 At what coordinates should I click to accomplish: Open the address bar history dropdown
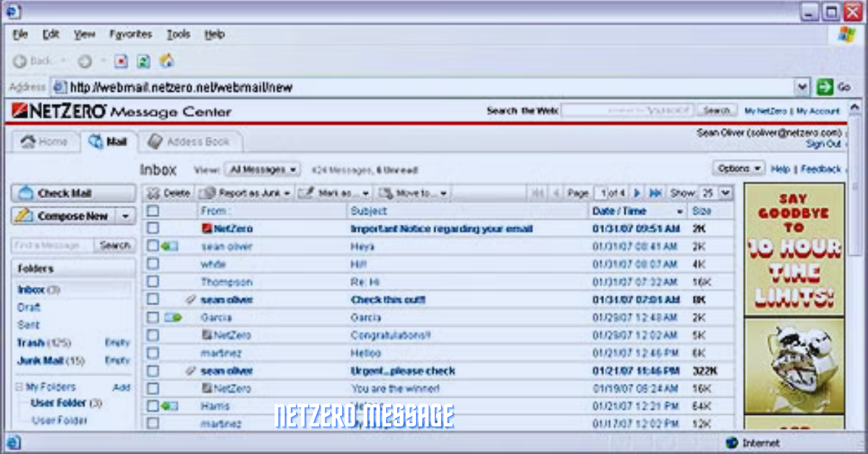pos(802,87)
